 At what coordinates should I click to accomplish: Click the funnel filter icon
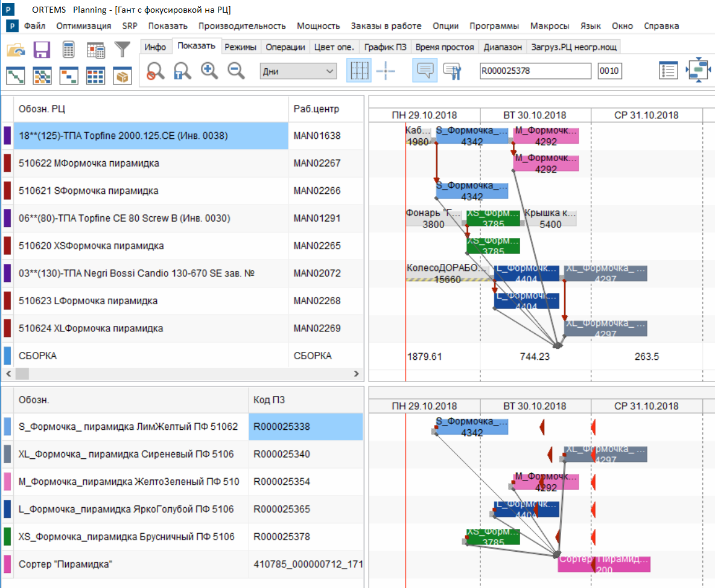122,50
